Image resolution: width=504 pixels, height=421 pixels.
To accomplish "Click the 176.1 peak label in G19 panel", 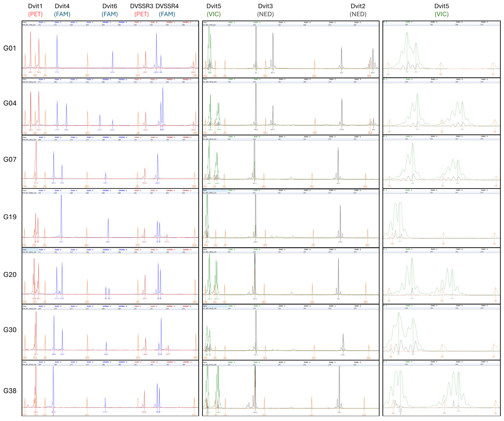I will (61, 242).
